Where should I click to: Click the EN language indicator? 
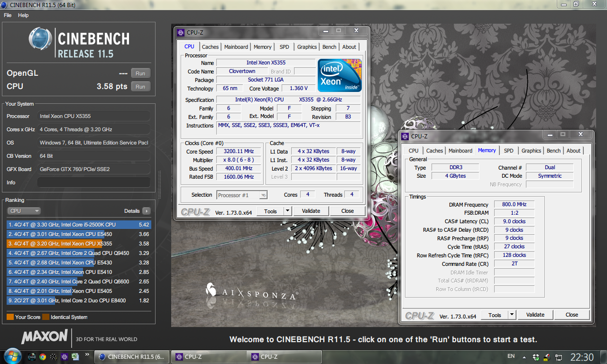pos(511,356)
